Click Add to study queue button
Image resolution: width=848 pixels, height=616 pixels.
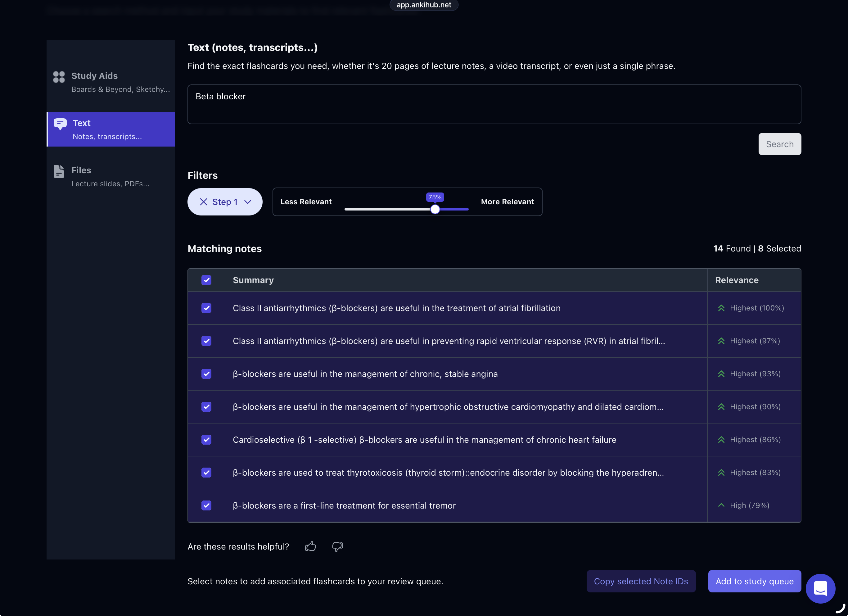click(755, 581)
